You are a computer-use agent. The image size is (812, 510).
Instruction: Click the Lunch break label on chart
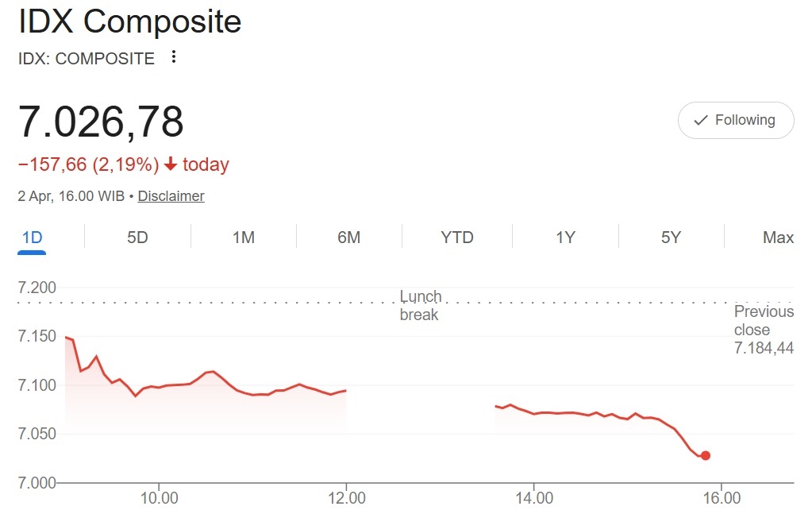[x=420, y=305]
